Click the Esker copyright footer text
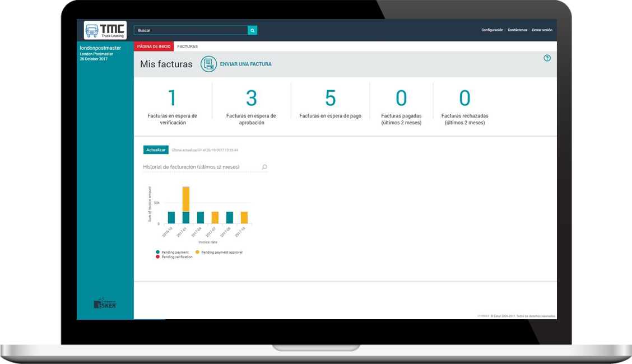 (523, 316)
